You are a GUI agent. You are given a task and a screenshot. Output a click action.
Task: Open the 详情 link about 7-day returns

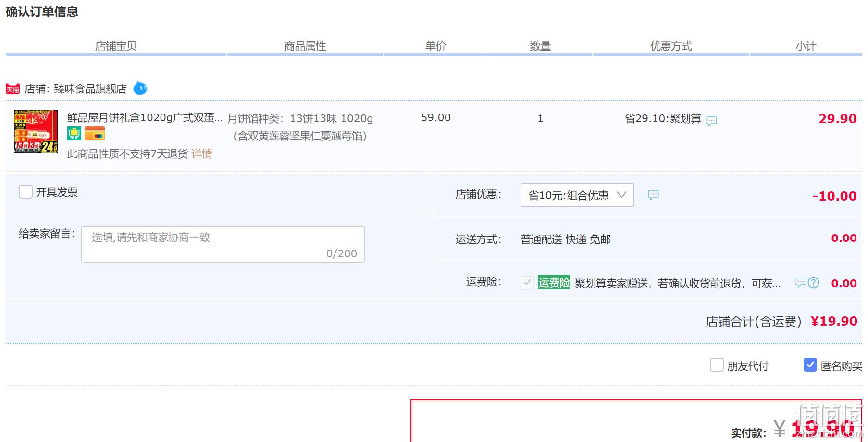point(202,154)
